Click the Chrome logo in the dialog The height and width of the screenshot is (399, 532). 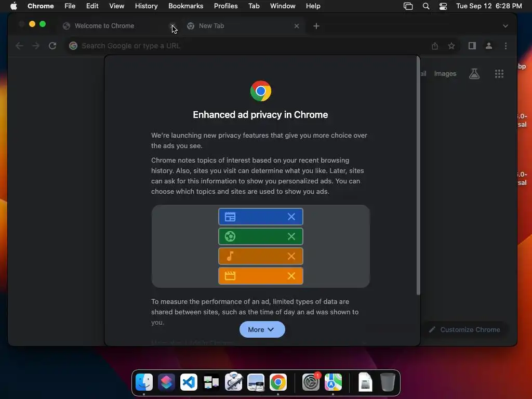point(261,91)
